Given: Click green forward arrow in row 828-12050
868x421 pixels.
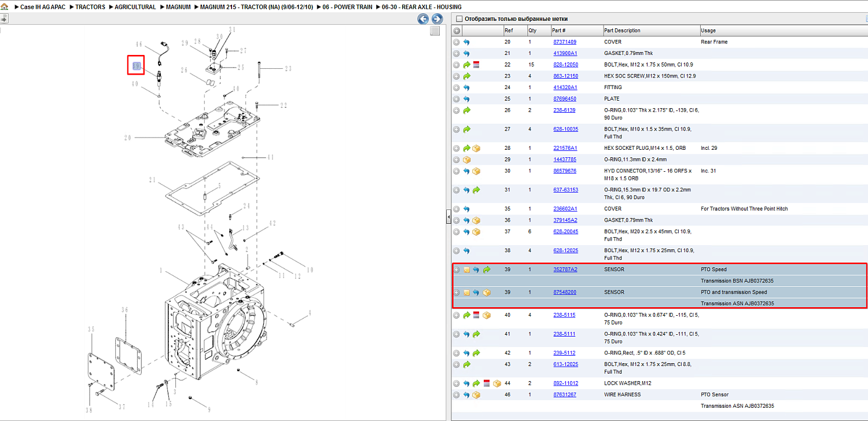Looking at the screenshot, I should click(x=466, y=65).
